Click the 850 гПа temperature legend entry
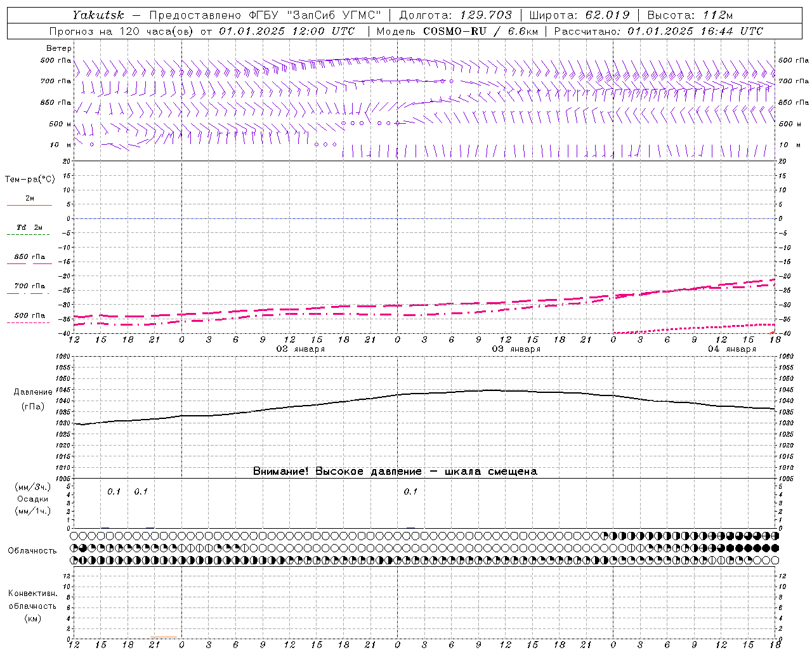This screenshot has width=812, height=650. click(x=29, y=256)
